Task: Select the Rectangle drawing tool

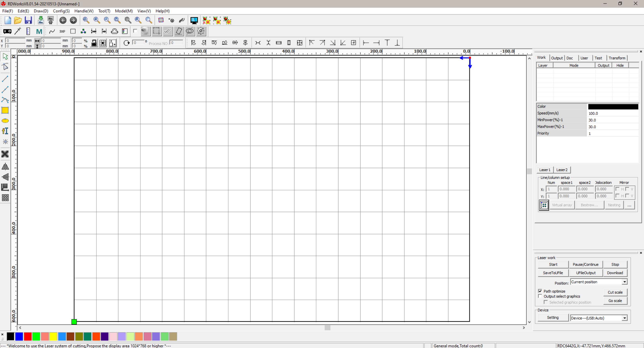Action: pos(5,110)
